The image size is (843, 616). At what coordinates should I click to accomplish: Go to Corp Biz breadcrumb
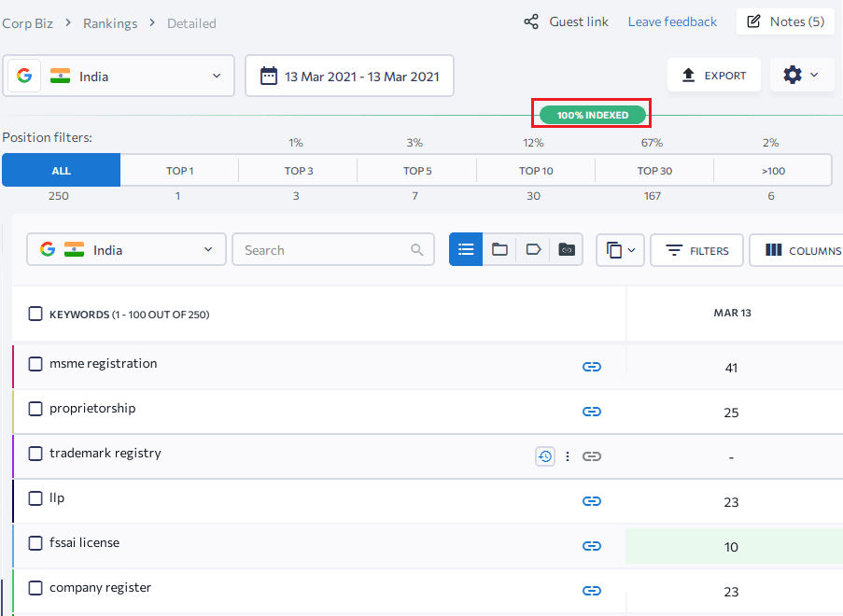coord(27,23)
